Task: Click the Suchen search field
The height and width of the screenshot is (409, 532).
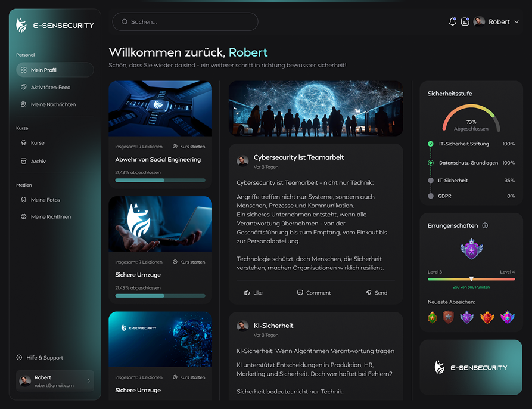Action: (185, 21)
